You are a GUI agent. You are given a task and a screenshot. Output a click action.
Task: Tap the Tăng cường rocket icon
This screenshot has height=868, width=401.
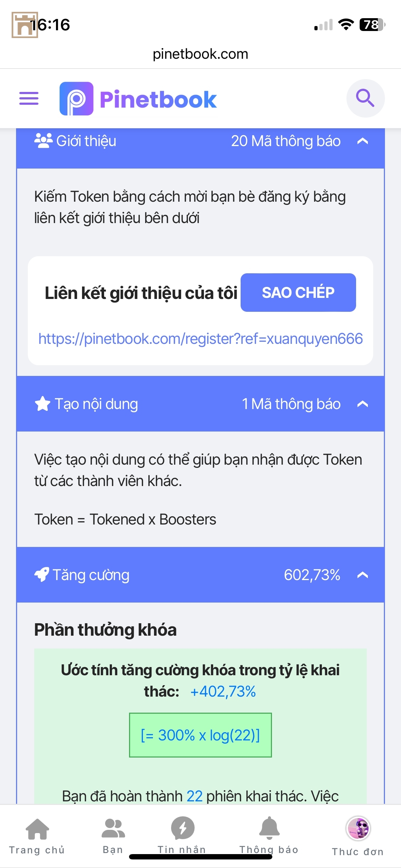pos(42,574)
